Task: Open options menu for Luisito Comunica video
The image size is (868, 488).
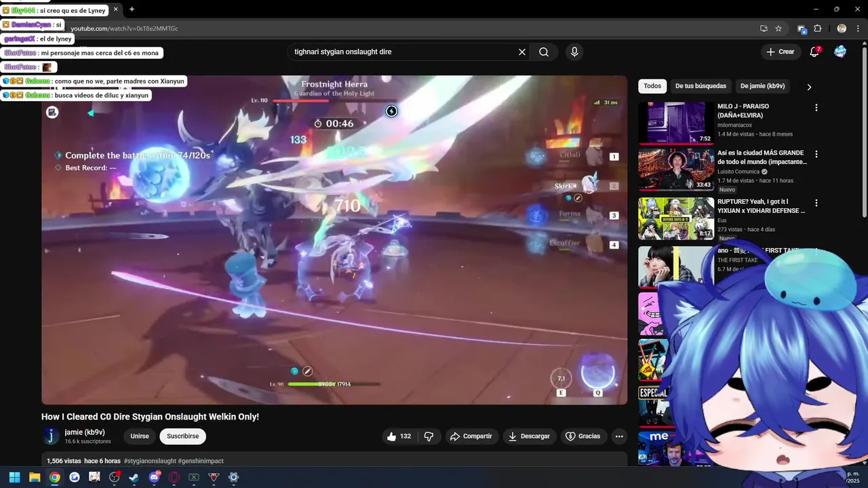Action: (x=816, y=155)
